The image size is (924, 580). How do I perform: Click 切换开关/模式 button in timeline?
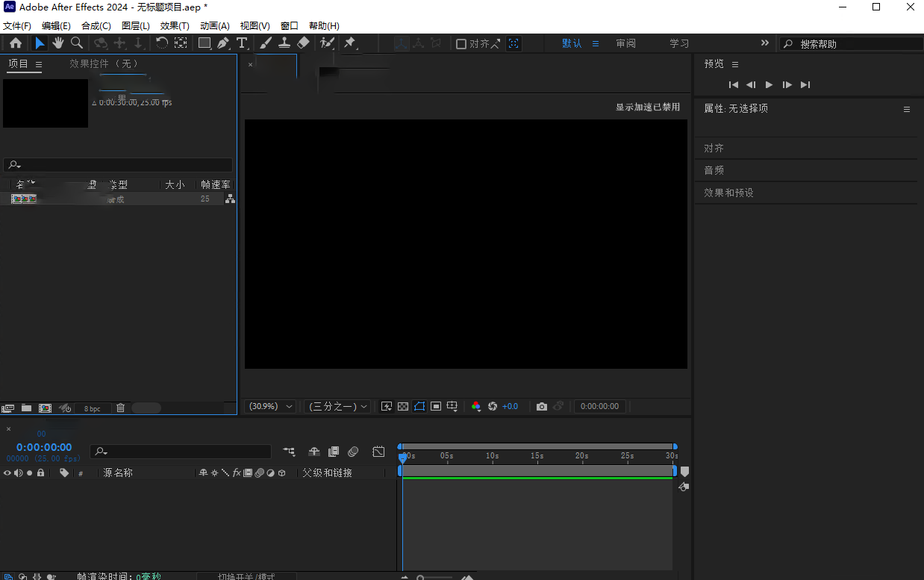(246, 576)
